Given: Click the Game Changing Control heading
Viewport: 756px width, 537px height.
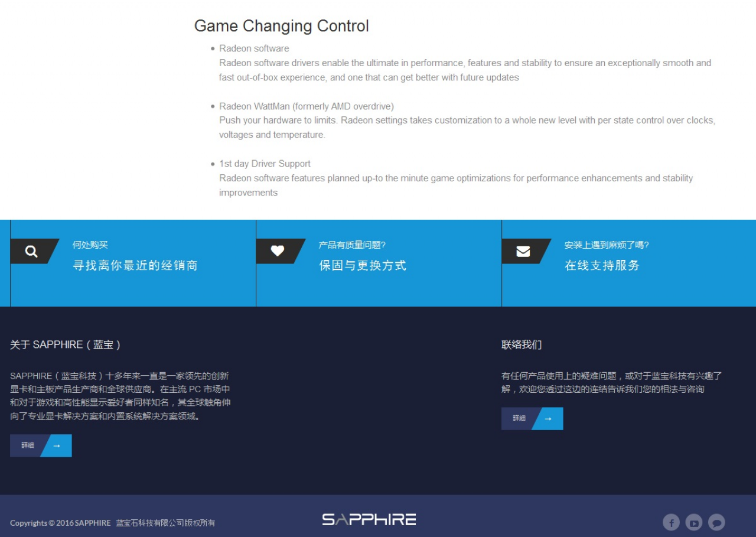Looking at the screenshot, I should coord(282,26).
